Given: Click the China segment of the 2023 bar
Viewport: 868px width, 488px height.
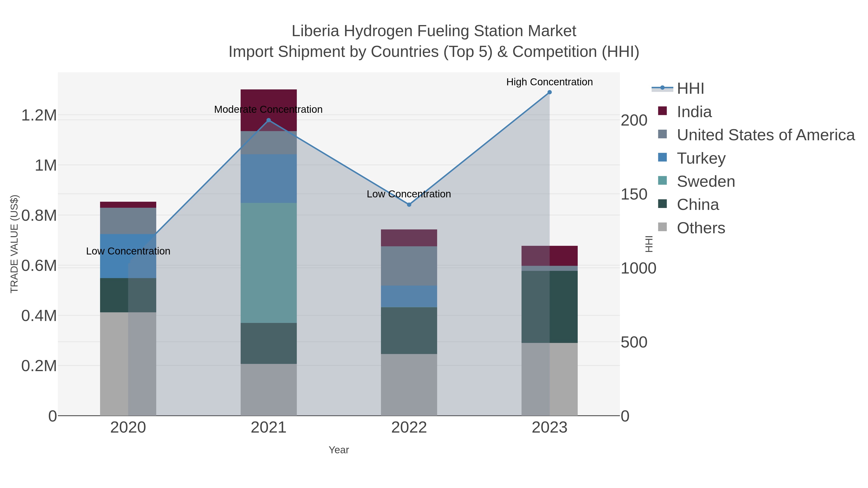Looking at the screenshot, I should (x=549, y=307).
